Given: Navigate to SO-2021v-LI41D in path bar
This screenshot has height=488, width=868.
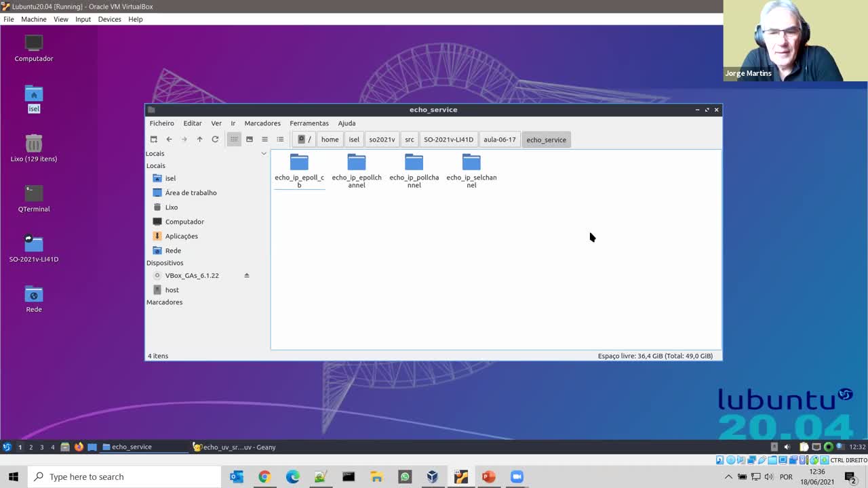Looking at the screenshot, I should coord(448,140).
